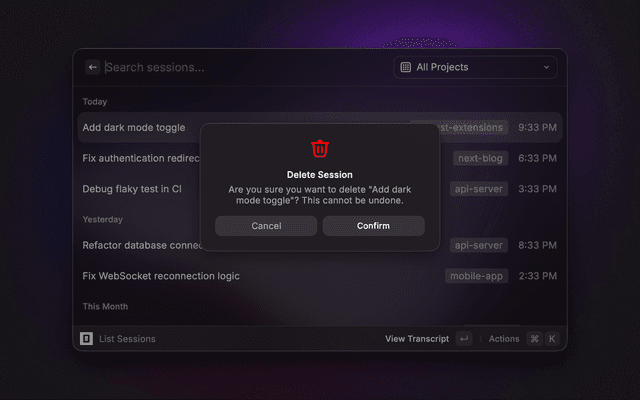The image size is (640, 400).
Task: Focus the Search sessions field
Action: click(x=245, y=67)
